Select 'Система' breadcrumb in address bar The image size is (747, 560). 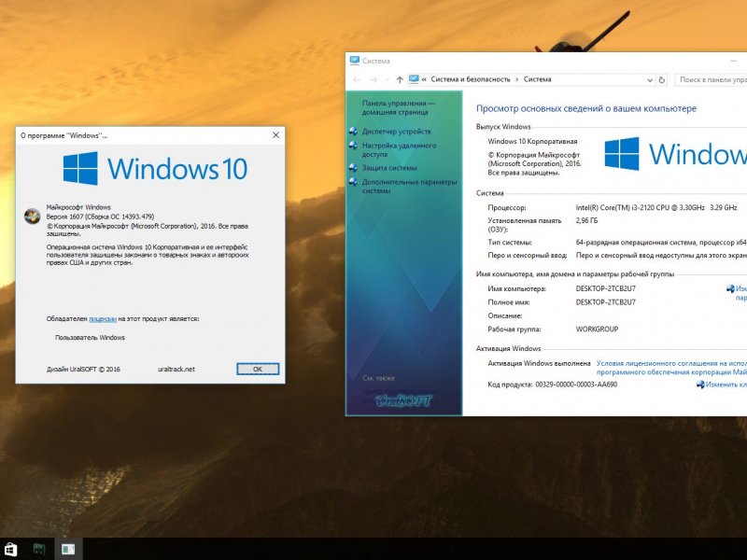[538, 79]
